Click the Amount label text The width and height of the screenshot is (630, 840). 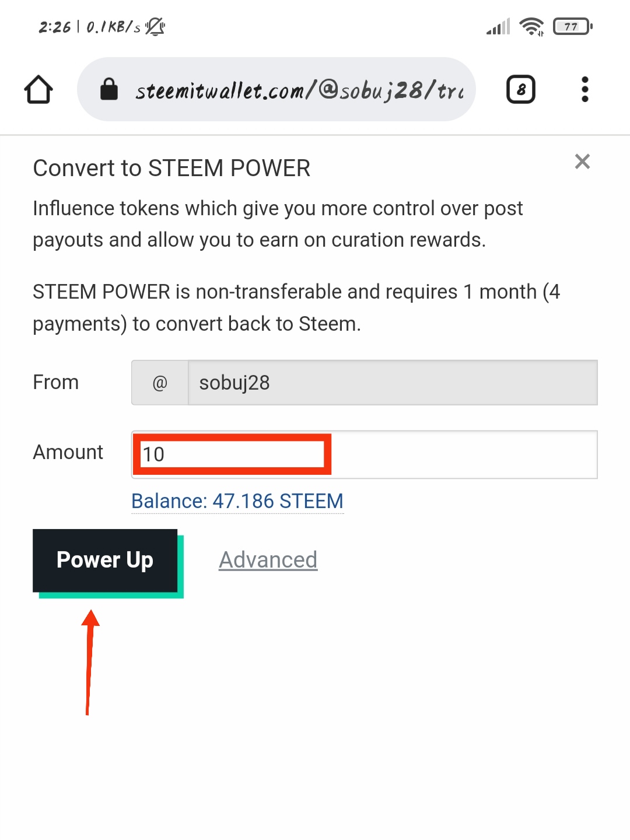tap(68, 452)
